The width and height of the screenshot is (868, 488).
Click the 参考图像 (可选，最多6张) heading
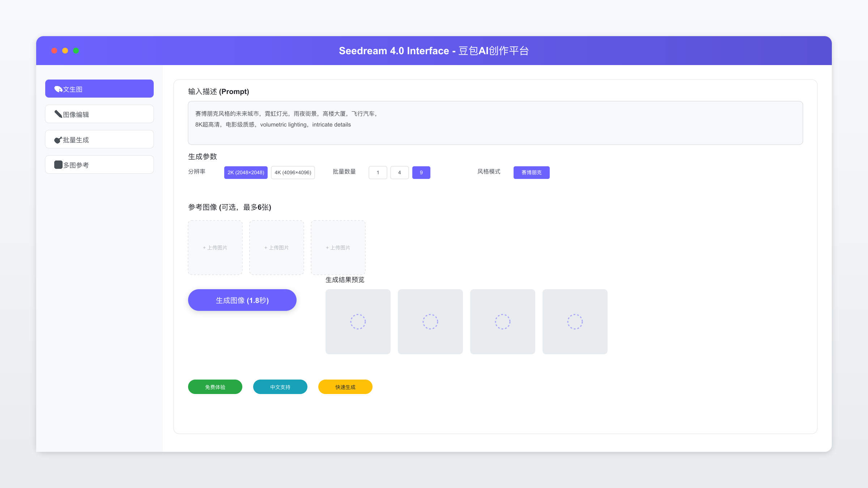pyautogui.click(x=230, y=207)
